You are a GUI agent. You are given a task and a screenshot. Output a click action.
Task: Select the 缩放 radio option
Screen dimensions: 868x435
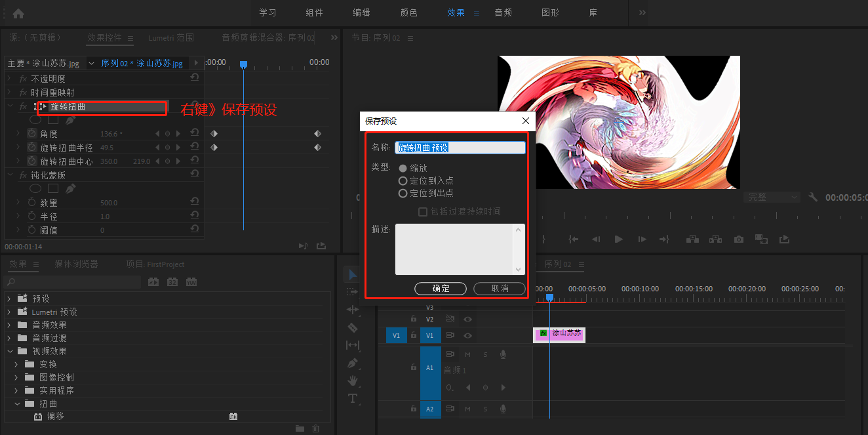(403, 168)
